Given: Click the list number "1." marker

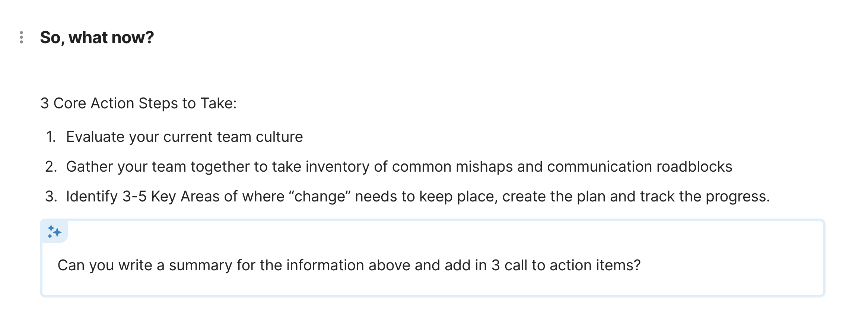Looking at the screenshot, I should coord(51,137).
